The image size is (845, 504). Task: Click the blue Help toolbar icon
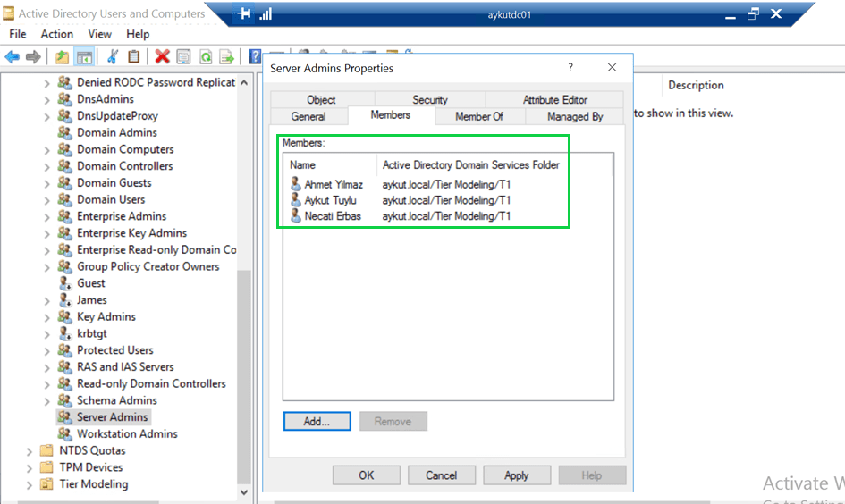(x=255, y=57)
